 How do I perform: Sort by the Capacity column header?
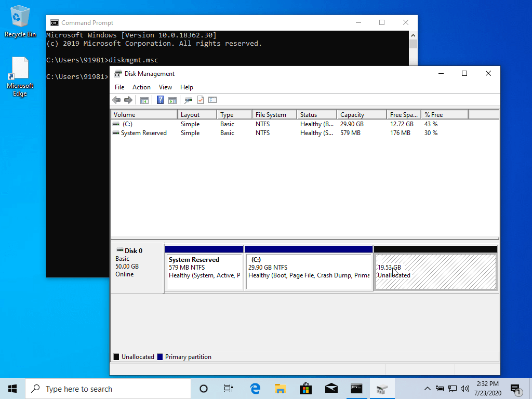point(362,115)
